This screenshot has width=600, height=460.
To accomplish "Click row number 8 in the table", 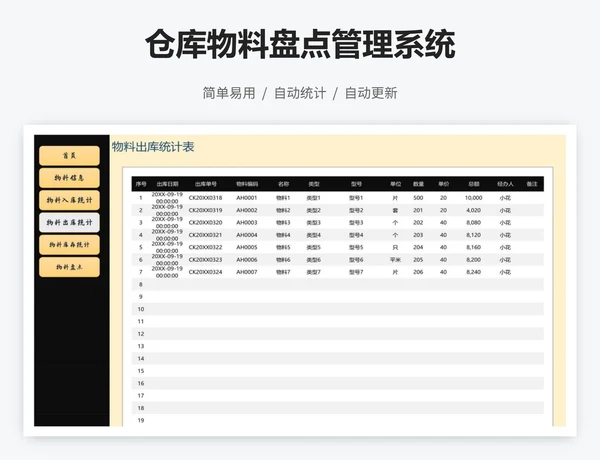I will click(x=141, y=284).
